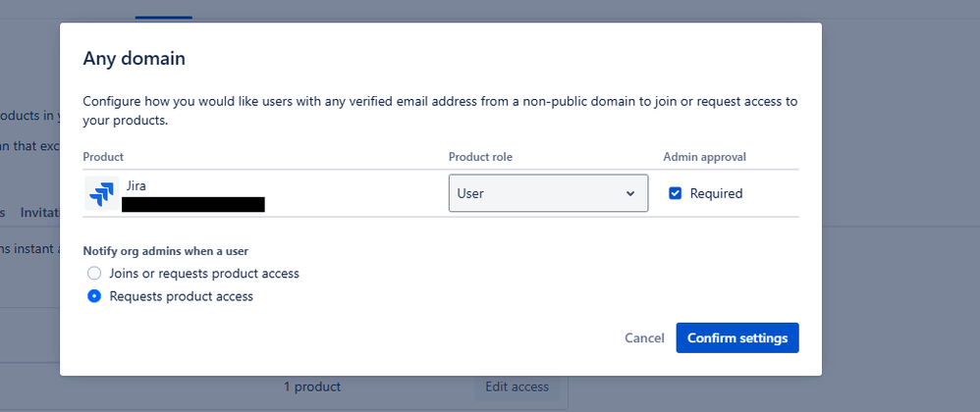Image resolution: width=980 pixels, height=412 pixels.
Task: Click the "Admin approval" column header
Action: [704, 157]
